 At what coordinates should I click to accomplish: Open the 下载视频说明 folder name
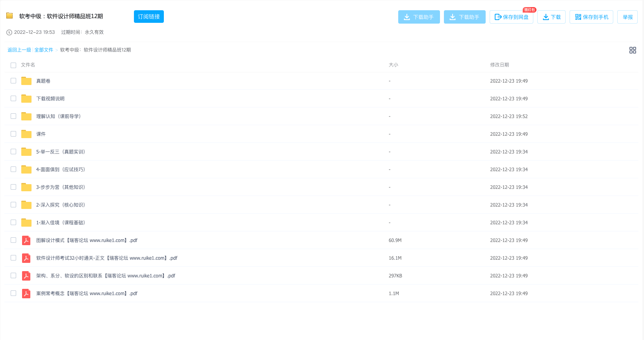[50, 98]
